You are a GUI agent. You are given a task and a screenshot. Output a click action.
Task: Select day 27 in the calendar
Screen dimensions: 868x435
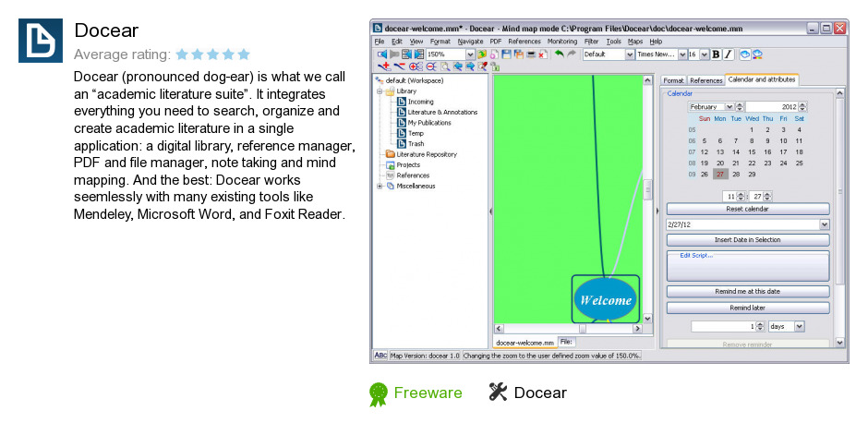click(x=719, y=174)
